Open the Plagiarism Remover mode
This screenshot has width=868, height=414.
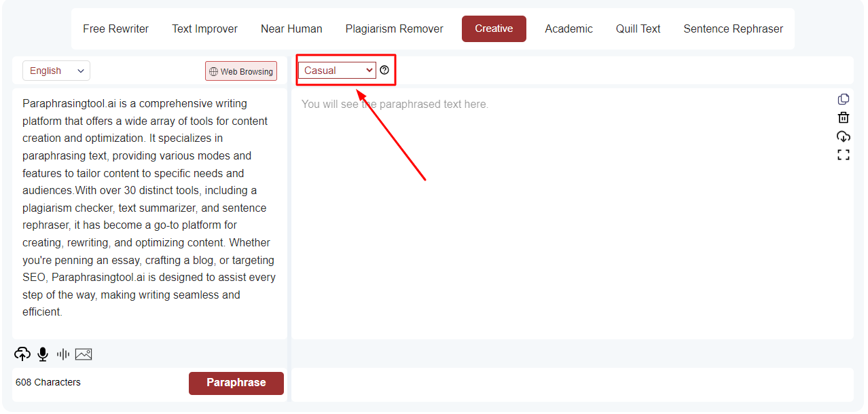tap(394, 29)
